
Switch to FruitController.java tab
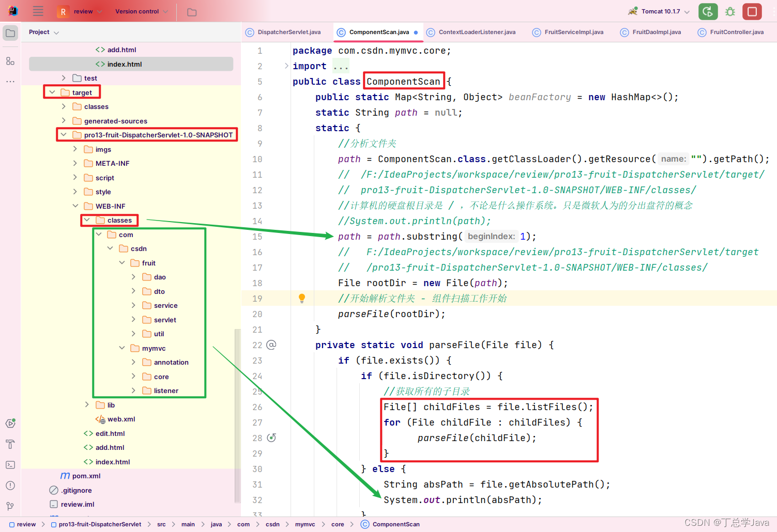[730, 32]
